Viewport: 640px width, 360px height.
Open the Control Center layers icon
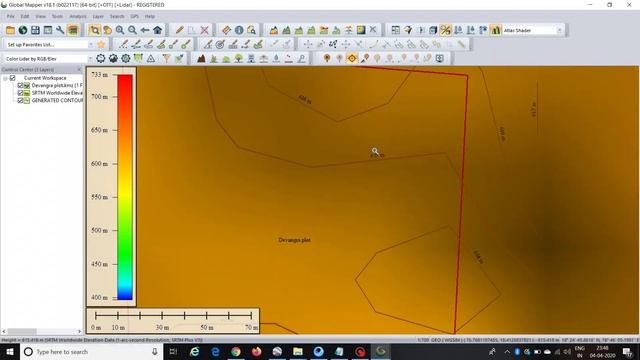tap(73, 30)
